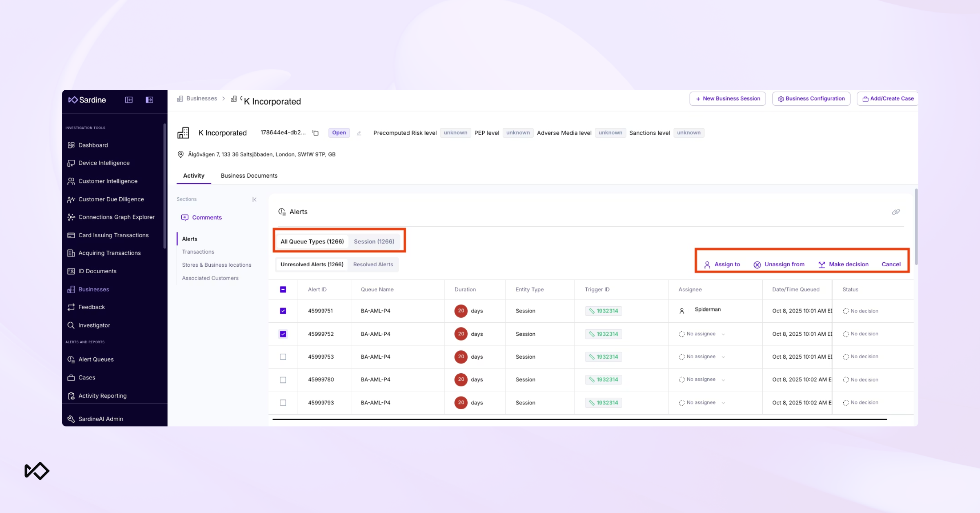Open assignee dropdown for alert 45999752
This screenshot has height=513, width=980.
[x=723, y=334]
